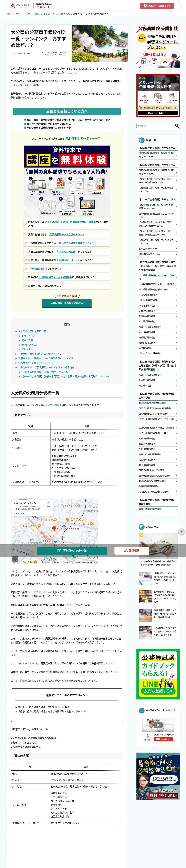Jump to 東京アカデミー in table of contents

point(29,336)
